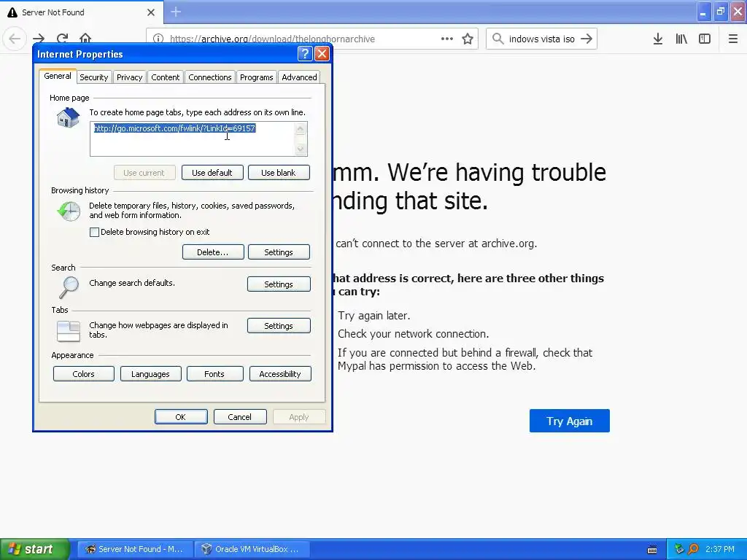Click the help question mark in Internet Properties
747x560 pixels.
pos(305,54)
